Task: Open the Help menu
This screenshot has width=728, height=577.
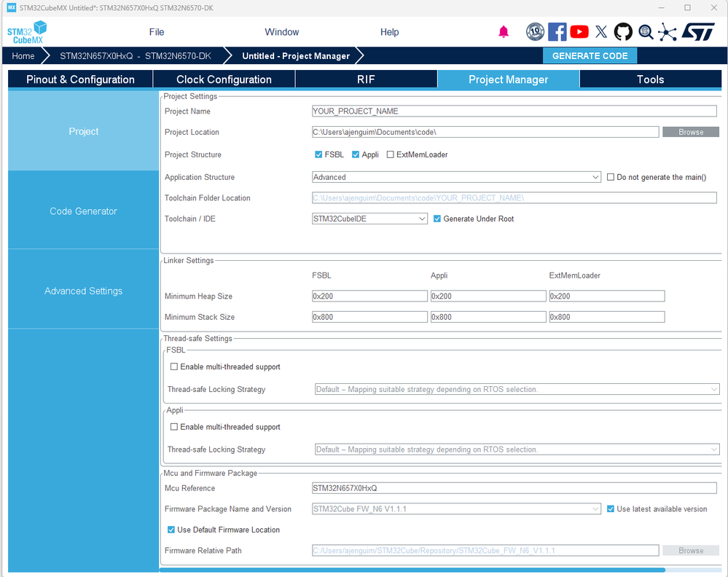Action: 390,32
